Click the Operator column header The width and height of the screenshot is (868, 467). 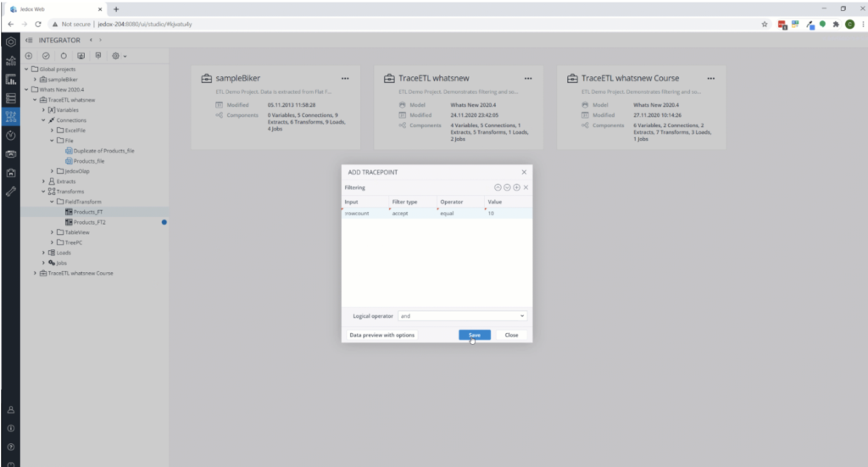461,202
